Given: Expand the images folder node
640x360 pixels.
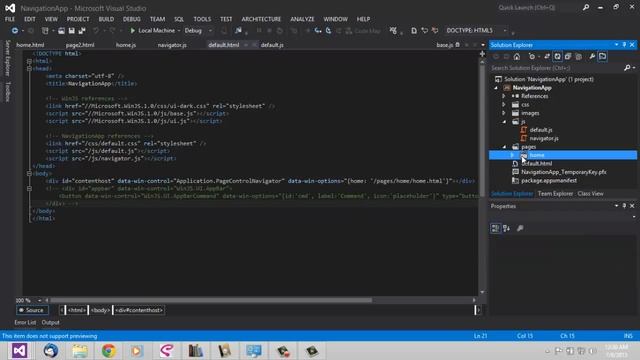Looking at the screenshot, I should point(504,113).
